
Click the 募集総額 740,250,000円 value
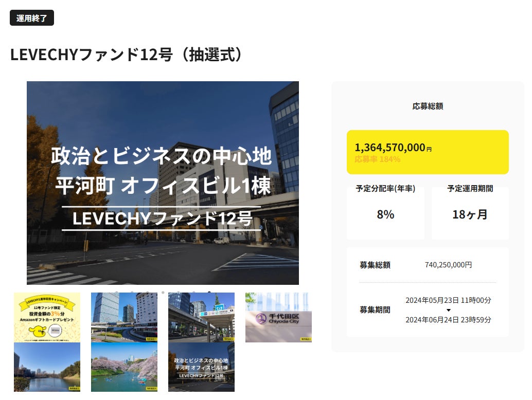click(x=448, y=265)
